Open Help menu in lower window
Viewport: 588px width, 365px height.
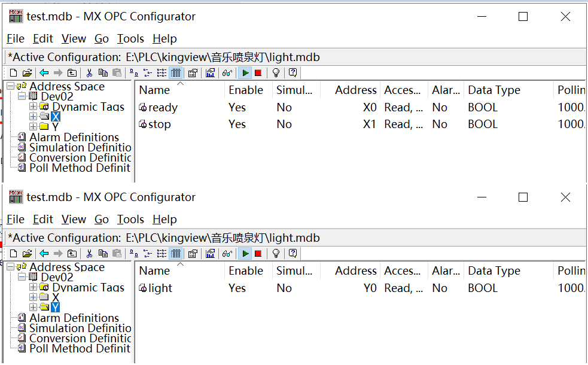164,220
